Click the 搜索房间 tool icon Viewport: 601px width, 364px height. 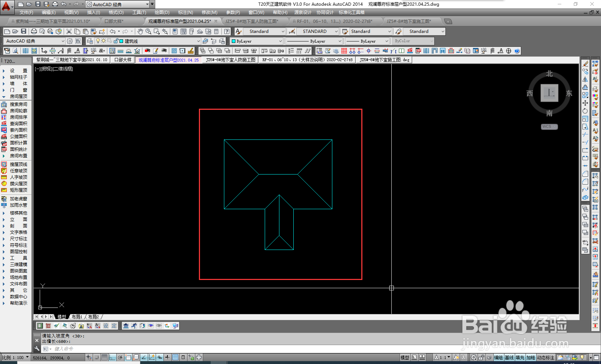point(4,104)
